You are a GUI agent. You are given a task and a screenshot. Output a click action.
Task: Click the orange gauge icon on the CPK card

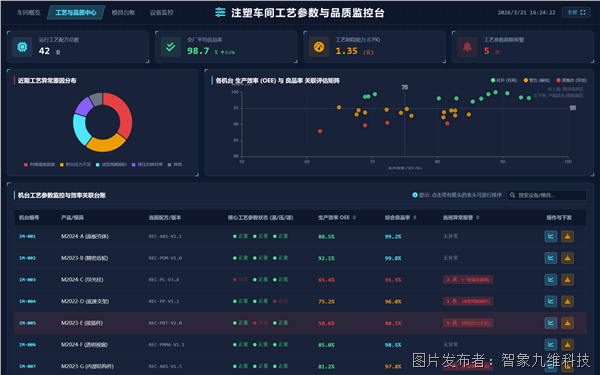319,47
